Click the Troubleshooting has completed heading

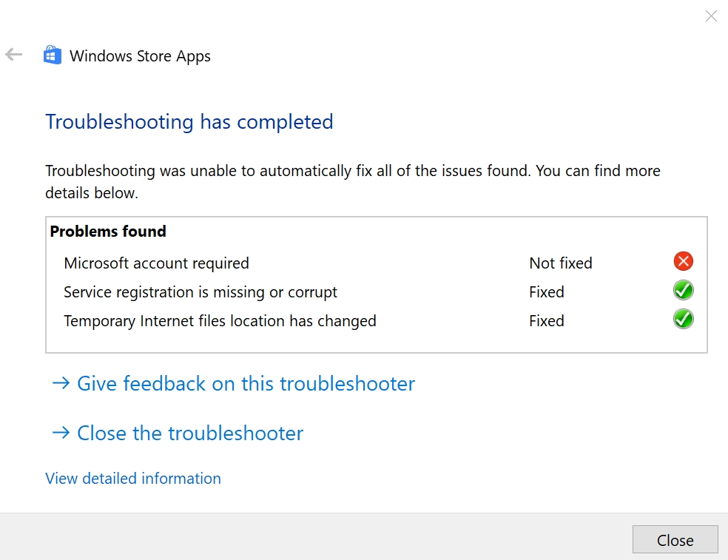point(189,122)
